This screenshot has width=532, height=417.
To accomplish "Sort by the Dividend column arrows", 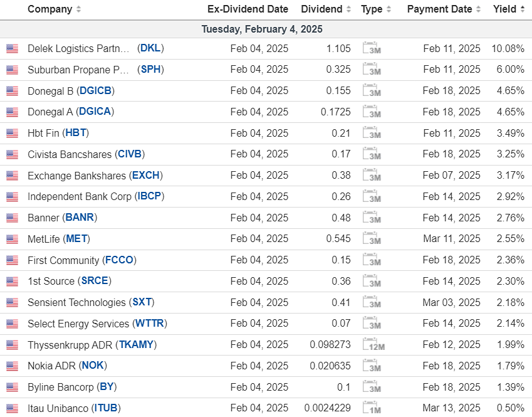I will point(348,9).
